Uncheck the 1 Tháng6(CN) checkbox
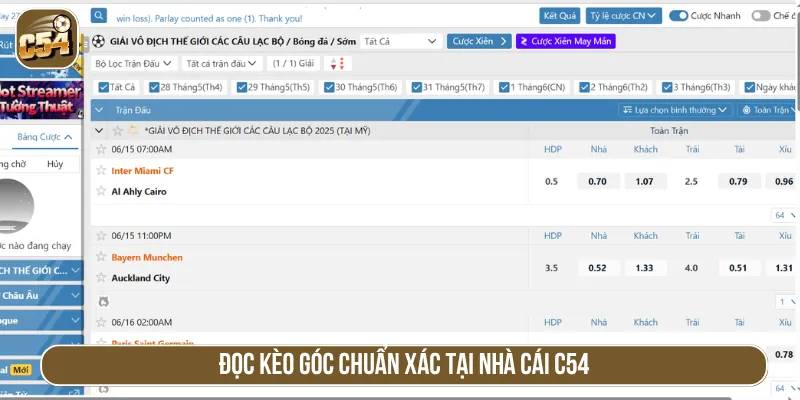800x400 pixels. (505, 87)
